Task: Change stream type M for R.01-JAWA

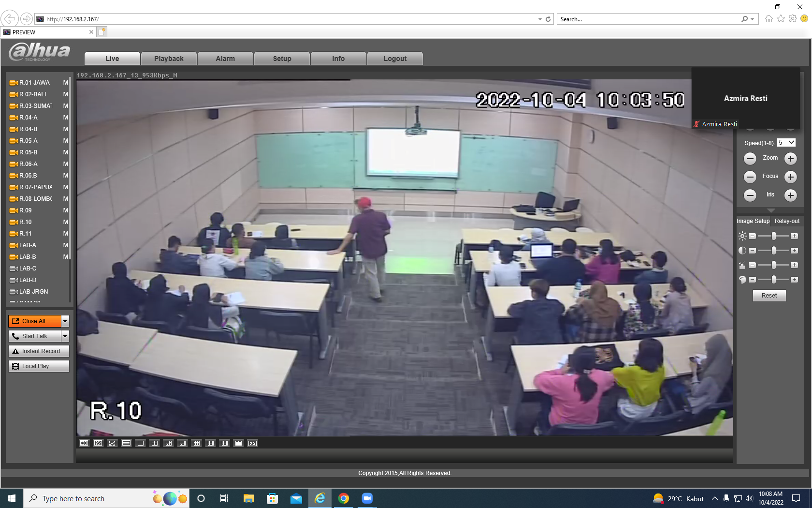Action: coord(66,83)
